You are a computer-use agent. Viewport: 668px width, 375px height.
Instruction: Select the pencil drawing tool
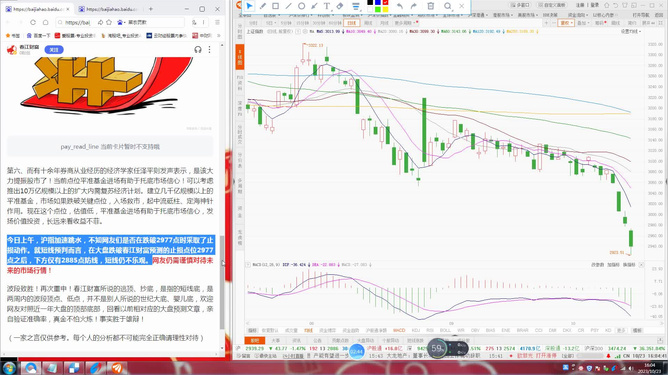(x=263, y=6)
